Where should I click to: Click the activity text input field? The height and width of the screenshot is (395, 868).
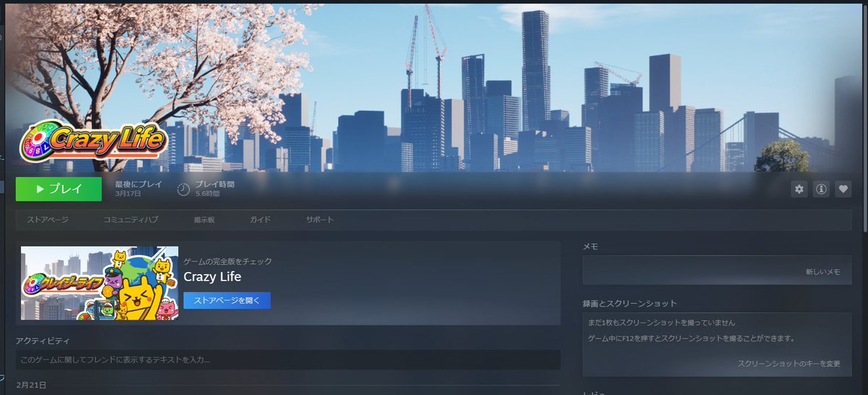[288, 360]
